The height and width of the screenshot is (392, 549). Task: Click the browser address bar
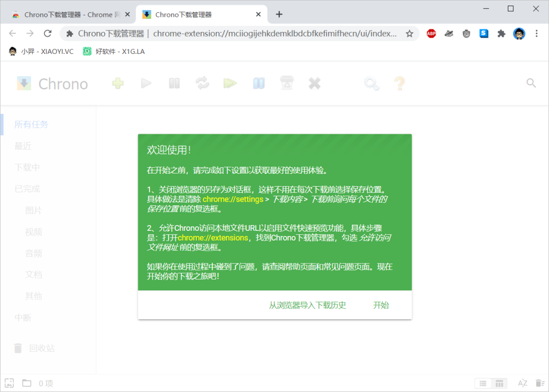254,34
